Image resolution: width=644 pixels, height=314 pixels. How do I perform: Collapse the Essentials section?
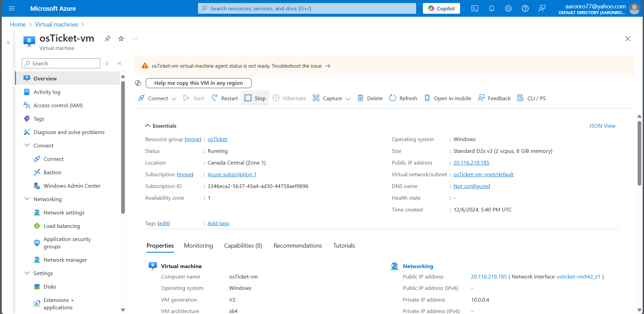tap(148, 125)
